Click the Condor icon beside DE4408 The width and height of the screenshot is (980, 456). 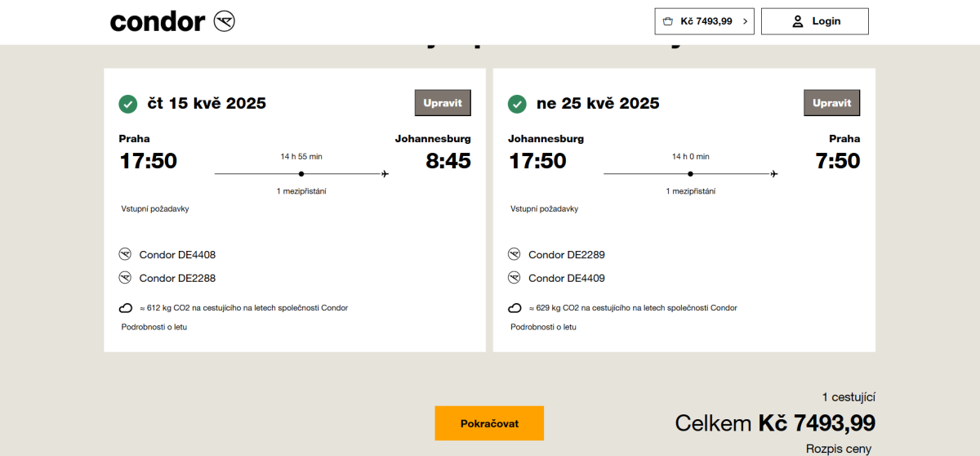point(125,254)
